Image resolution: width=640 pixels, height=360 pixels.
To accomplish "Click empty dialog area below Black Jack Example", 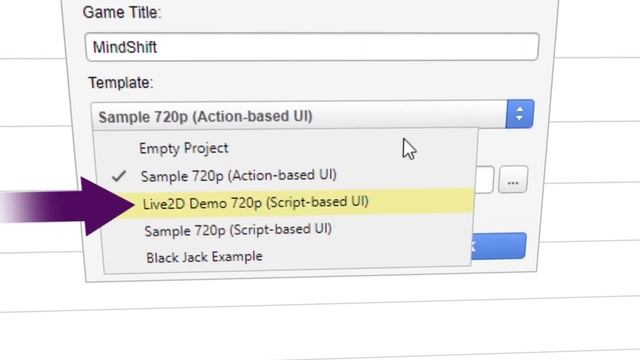I will coord(286,275).
